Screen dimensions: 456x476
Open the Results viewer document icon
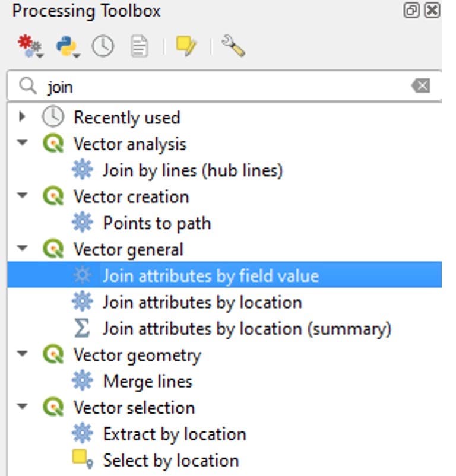click(139, 46)
